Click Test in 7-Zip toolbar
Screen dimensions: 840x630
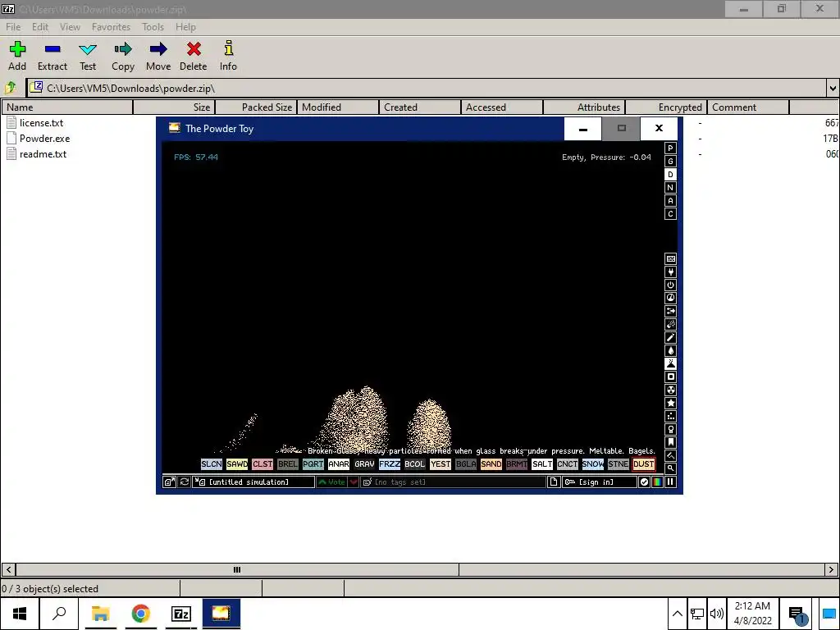(88, 57)
